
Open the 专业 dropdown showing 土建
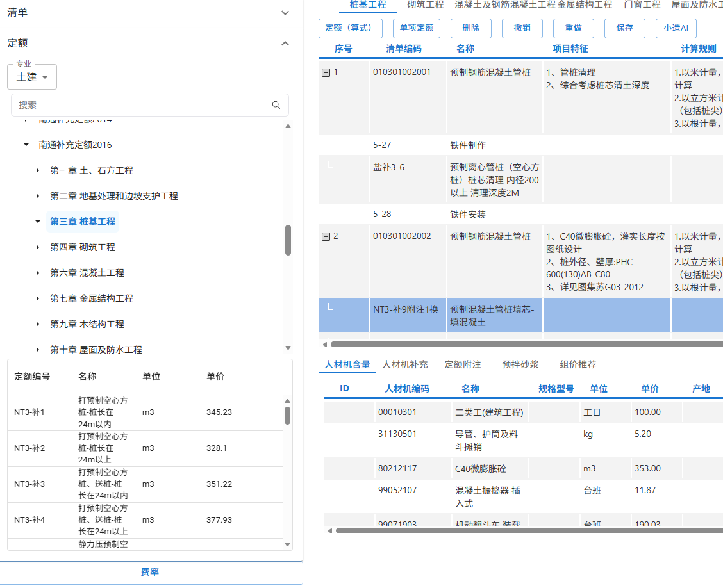pos(31,76)
